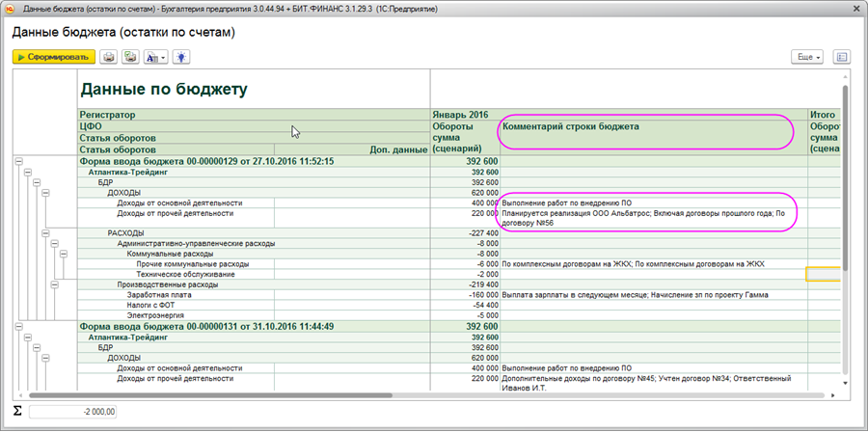Collapse the budget form 00-00000129 group
Image resolution: width=868 pixels, height=432 pixels.
point(18,162)
